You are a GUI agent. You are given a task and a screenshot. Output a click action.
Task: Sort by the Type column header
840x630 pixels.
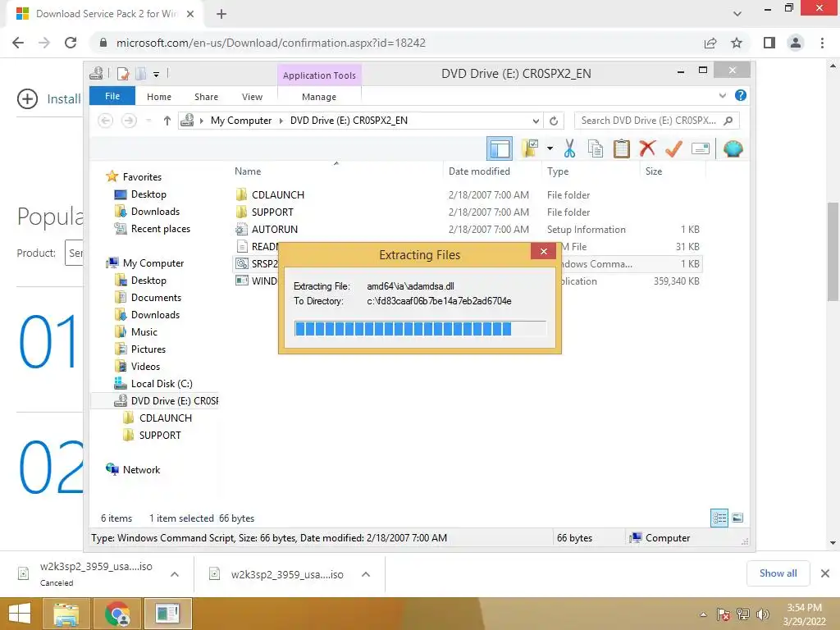tap(558, 171)
